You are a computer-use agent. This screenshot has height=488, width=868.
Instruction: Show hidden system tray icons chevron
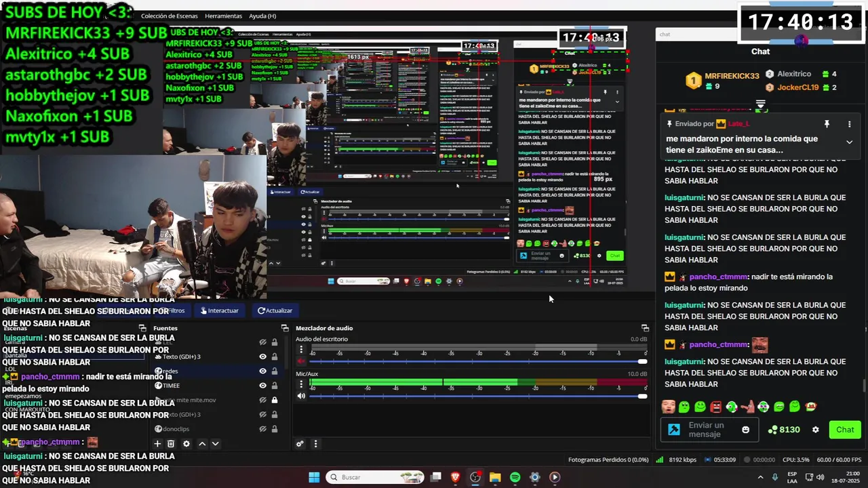[760, 477]
